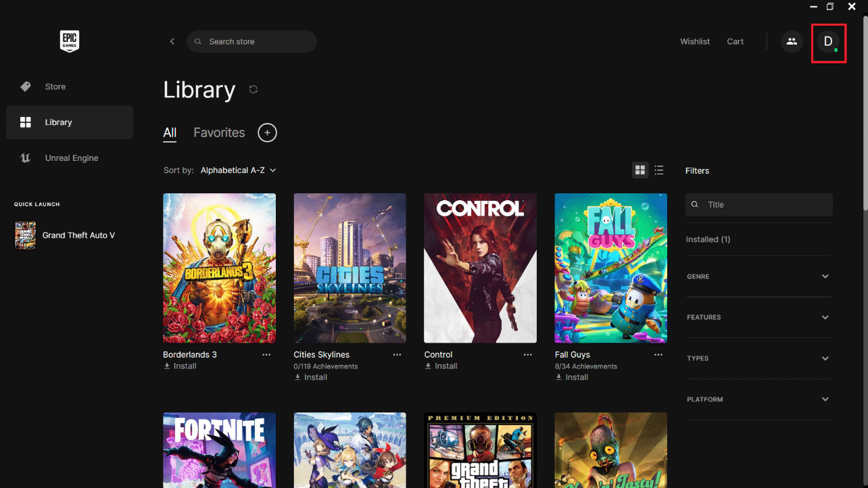The width and height of the screenshot is (868, 488).
Task: Open the friends list icon
Action: coord(792,41)
